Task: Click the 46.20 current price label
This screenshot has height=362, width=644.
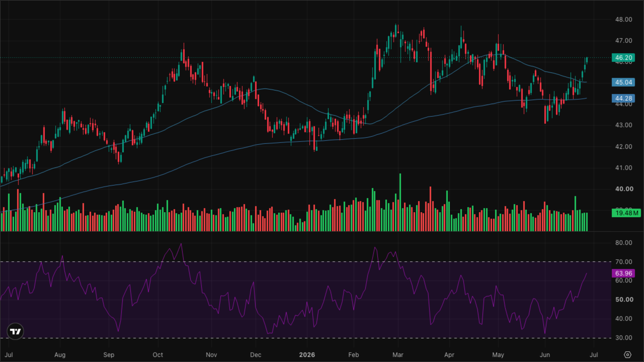Action: tap(623, 58)
